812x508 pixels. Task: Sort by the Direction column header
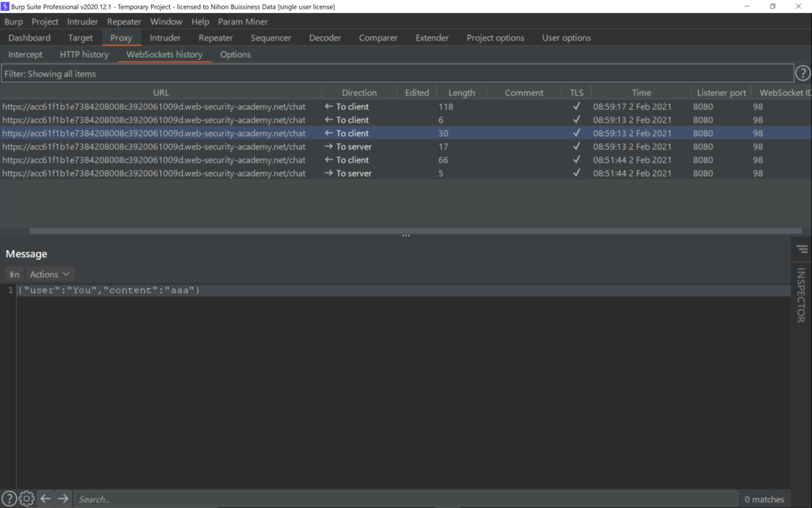[359, 93]
